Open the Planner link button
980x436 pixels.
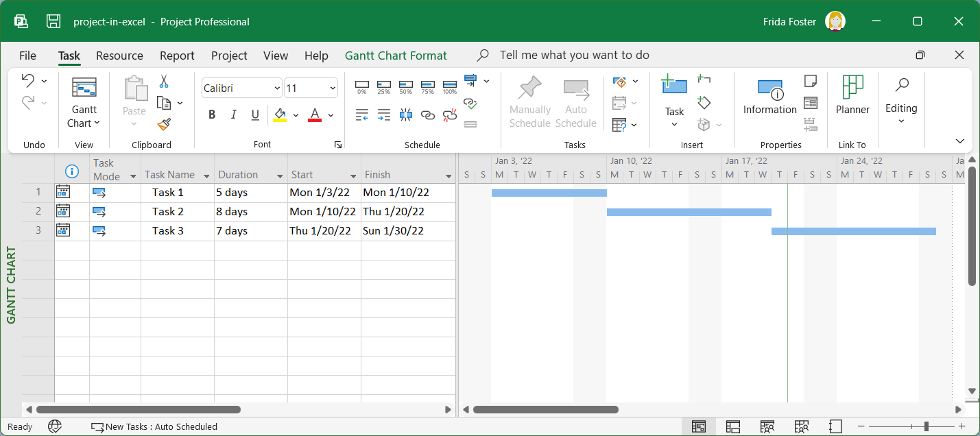point(852,96)
